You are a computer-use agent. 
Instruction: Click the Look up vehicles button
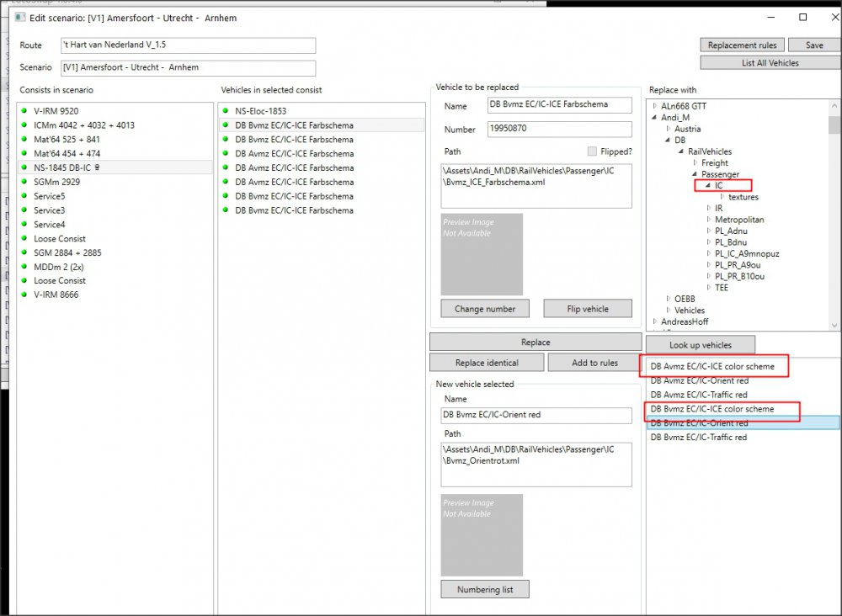[x=700, y=345]
